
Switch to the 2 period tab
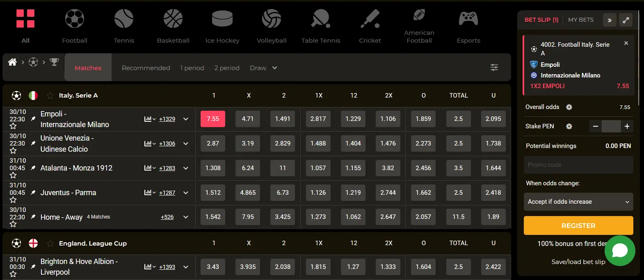tap(227, 68)
